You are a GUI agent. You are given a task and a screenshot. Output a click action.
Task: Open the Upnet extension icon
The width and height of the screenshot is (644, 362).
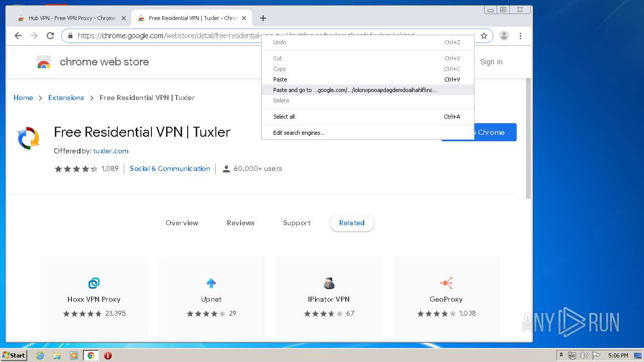pos(211,283)
